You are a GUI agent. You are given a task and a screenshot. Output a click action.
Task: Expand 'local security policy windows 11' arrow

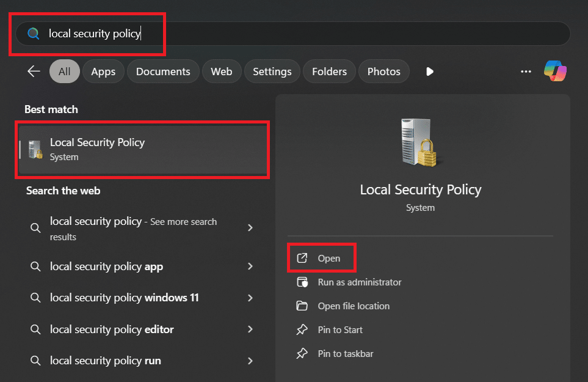click(x=250, y=298)
